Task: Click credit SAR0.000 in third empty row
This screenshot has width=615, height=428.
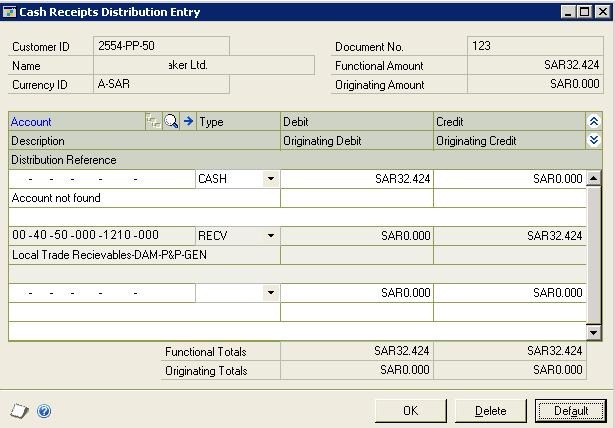Action: (510, 293)
